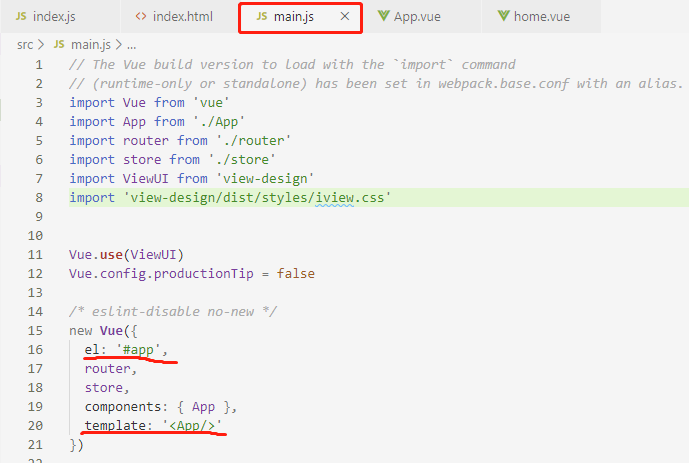This screenshot has height=463, width=689.
Task: Click line number 1 in gutter
Action: point(39,65)
